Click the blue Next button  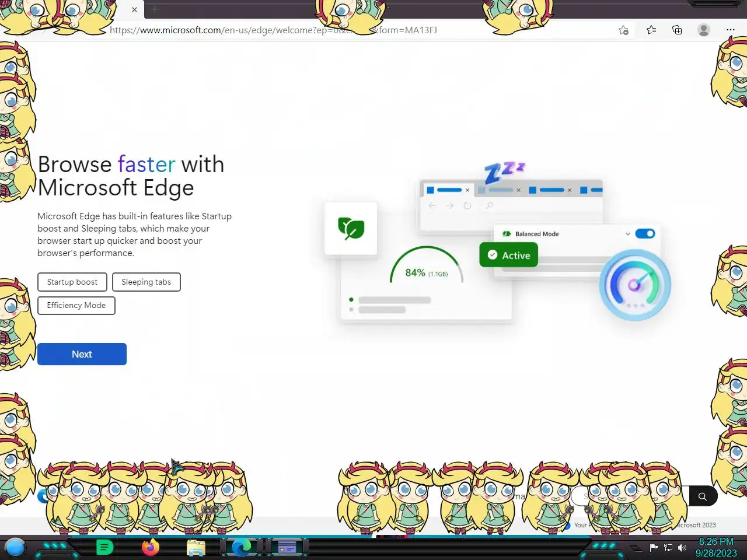(82, 354)
